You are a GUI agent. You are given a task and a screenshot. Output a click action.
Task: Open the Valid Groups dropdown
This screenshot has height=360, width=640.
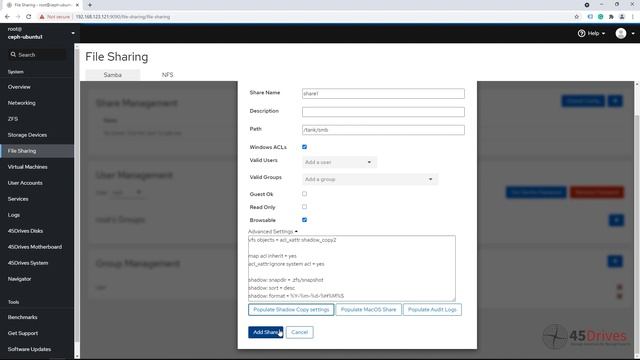[x=370, y=179]
